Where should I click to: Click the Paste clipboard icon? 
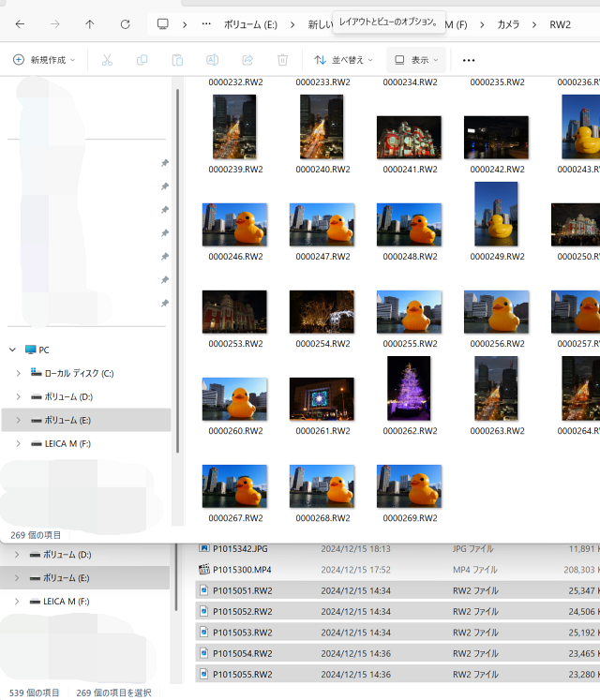coord(177,60)
